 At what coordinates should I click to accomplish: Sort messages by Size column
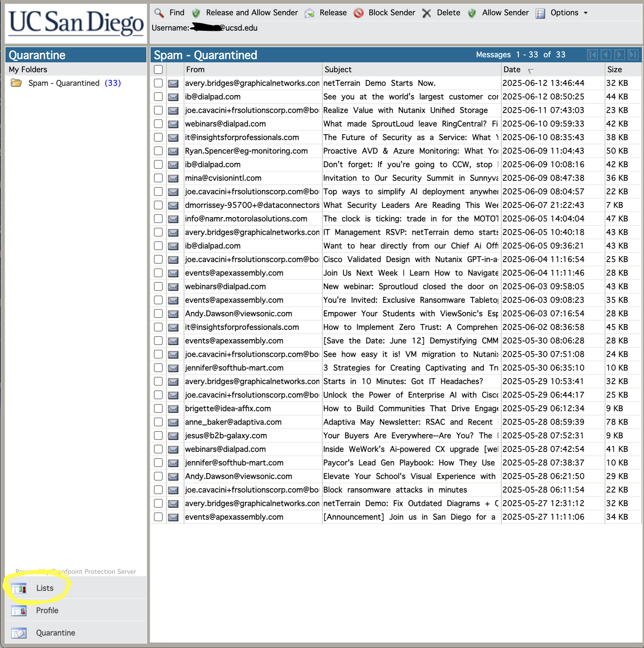pyautogui.click(x=615, y=69)
